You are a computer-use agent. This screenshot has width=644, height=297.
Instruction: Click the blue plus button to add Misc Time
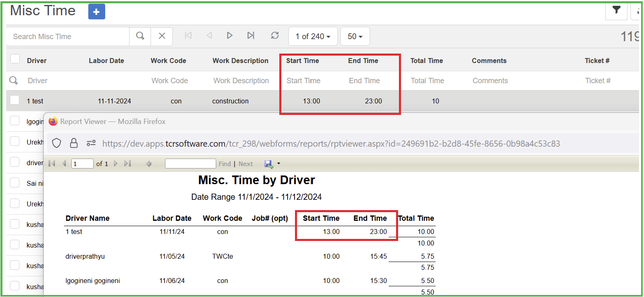[97, 12]
